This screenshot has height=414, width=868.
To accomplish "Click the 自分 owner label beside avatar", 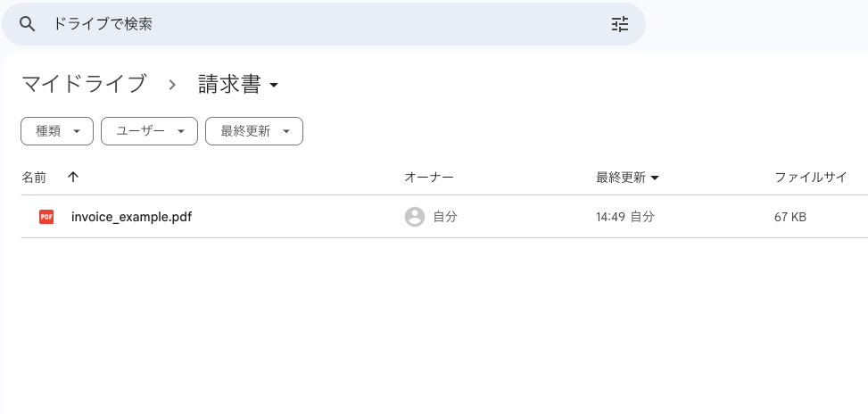I will click(445, 217).
